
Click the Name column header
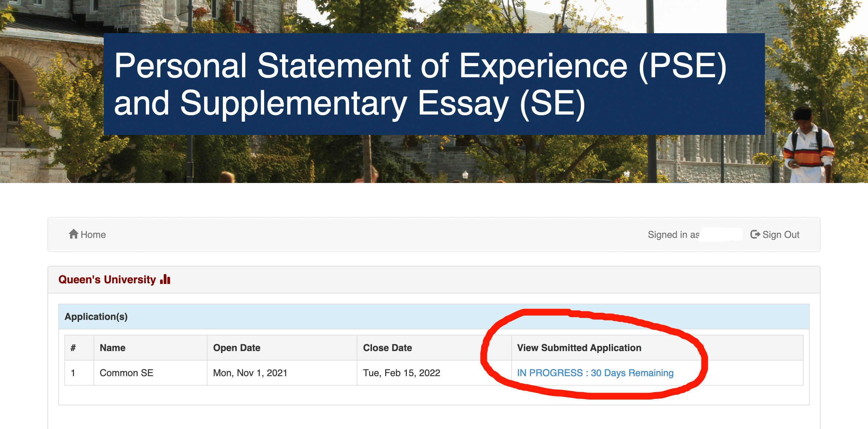click(x=113, y=348)
